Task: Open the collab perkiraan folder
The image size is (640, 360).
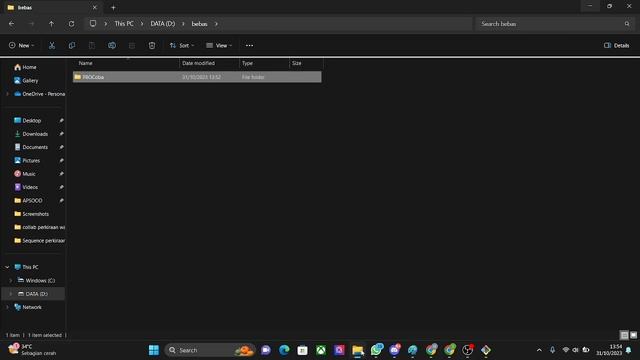Action: [39, 227]
